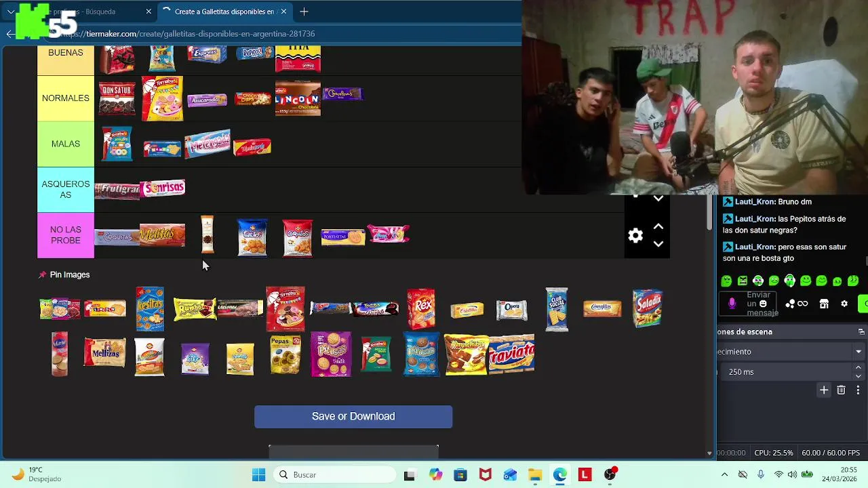Select the Club Social package image
The height and width of the screenshot is (488, 868).
point(557,309)
